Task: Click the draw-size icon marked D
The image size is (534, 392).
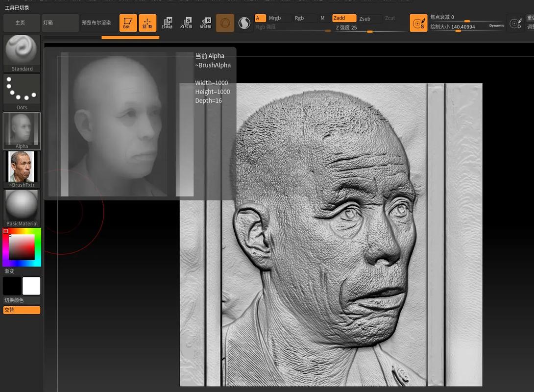Action: [515, 23]
